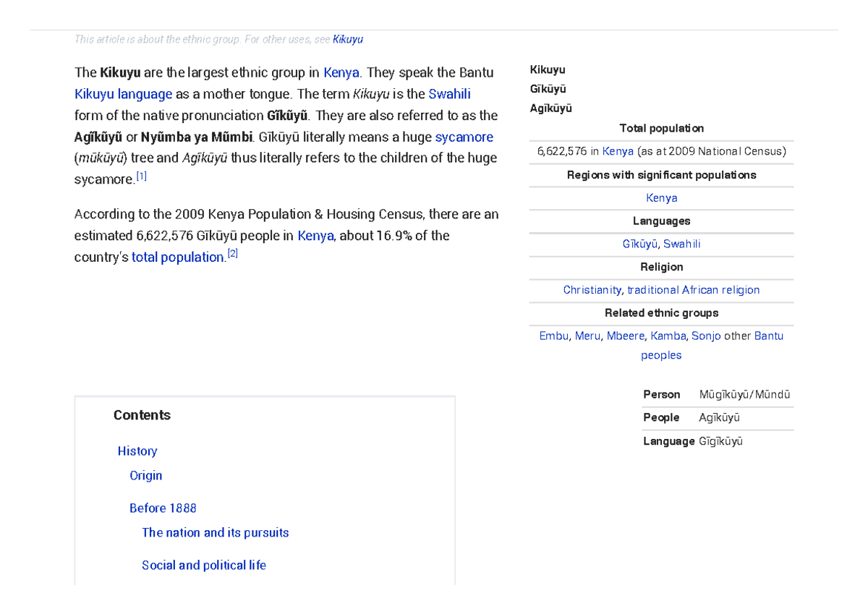Open Swahili link in the Languages row
Screen dimensions: 868x614
coord(681,244)
